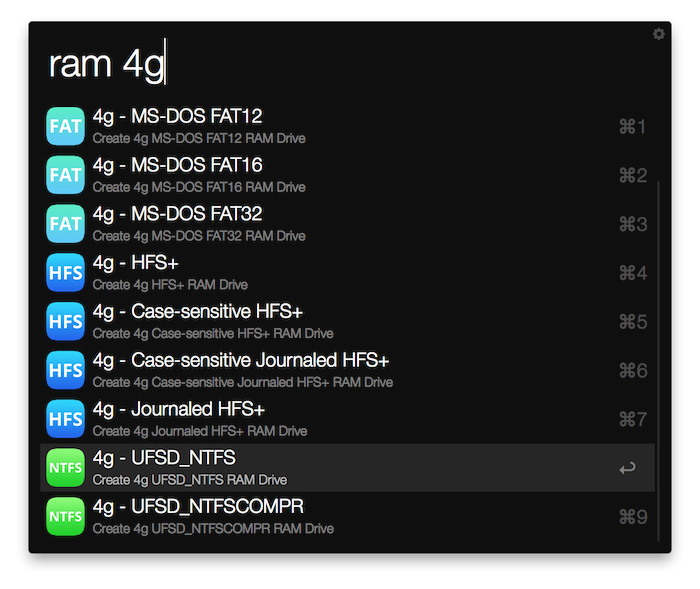Select 4g - Case-sensitive HFS+ result title
This screenshot has height=589, width=700.
tap(197, 312)
